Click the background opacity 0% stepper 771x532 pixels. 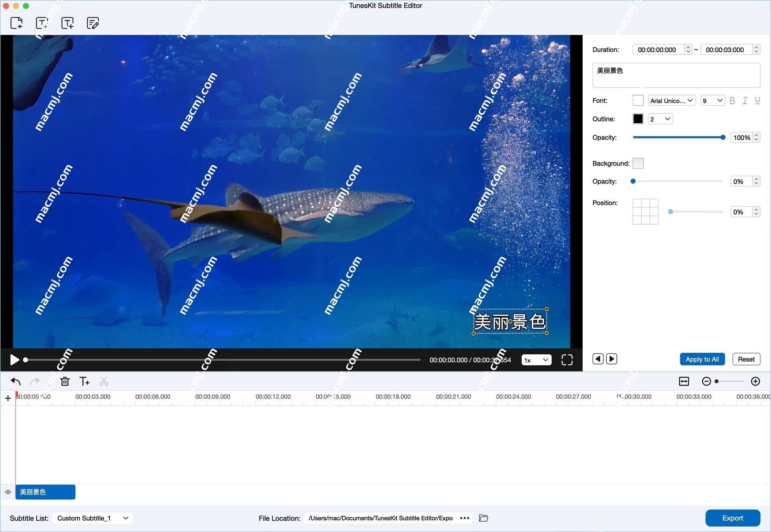[x=756, y=181]
